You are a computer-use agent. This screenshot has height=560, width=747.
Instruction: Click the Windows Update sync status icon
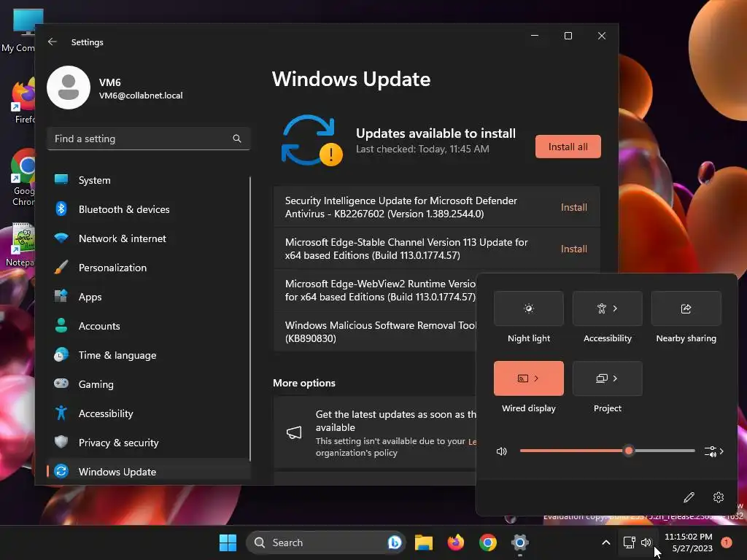pyautogui.click(x=311, y=141)
